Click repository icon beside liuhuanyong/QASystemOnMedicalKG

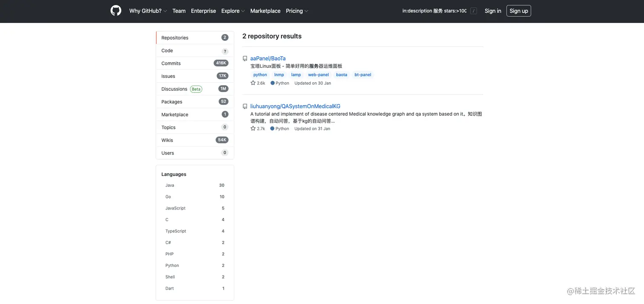click(245, 106)
